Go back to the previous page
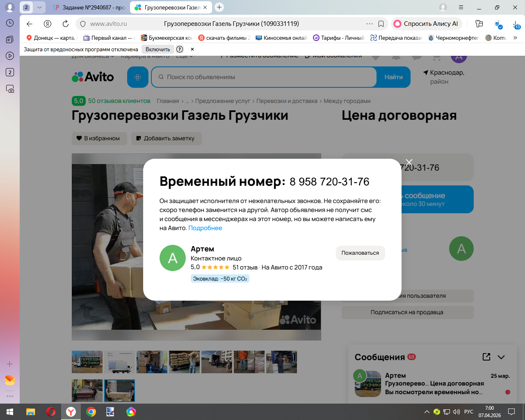This screenshot has height=420, width=525. (x=29, y=24)
